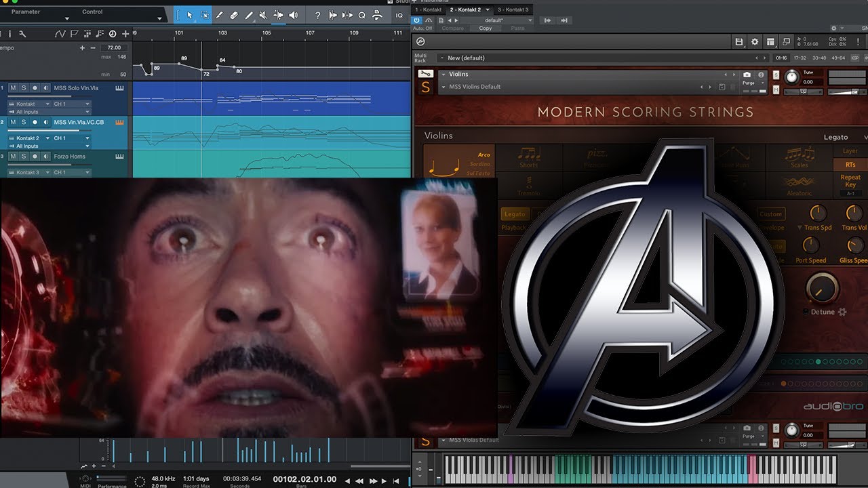Open the All Inputs dropdown on track 1
Screen dimensions: 868x488
click(x=51, y=112)
